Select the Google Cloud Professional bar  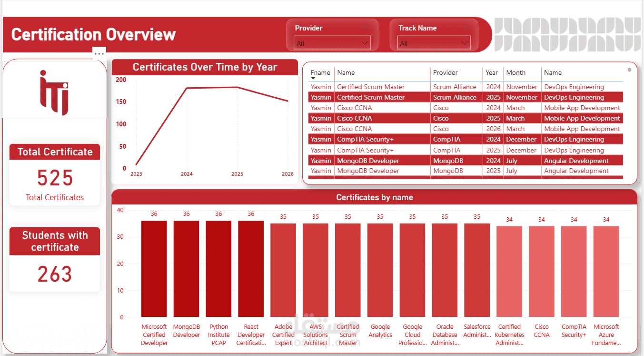tap(412, 270)
